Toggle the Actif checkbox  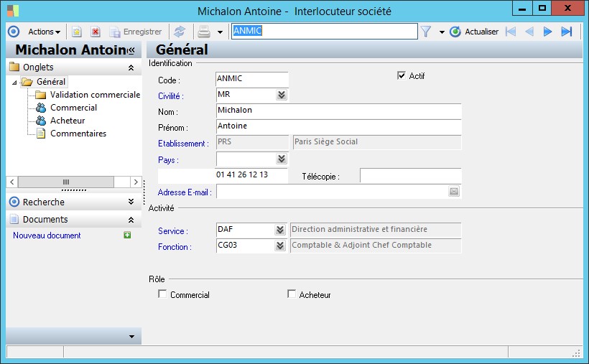(402, 75)
